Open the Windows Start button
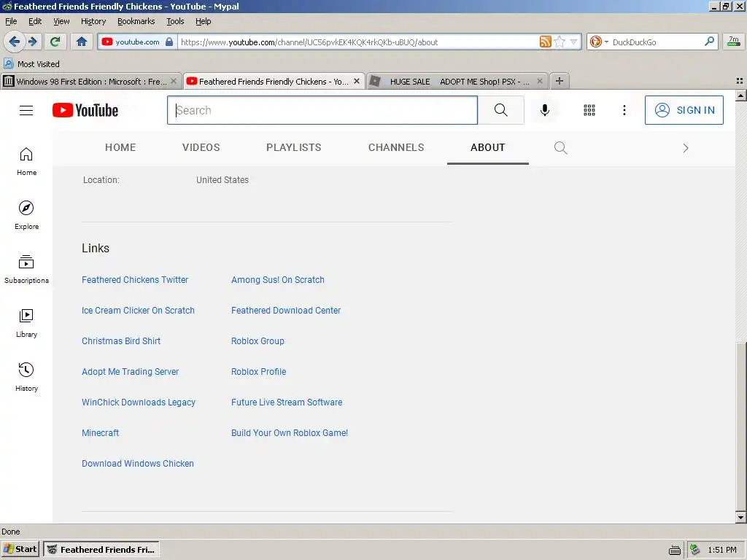Viewport: 747px width, 560px height. point(20,549)
